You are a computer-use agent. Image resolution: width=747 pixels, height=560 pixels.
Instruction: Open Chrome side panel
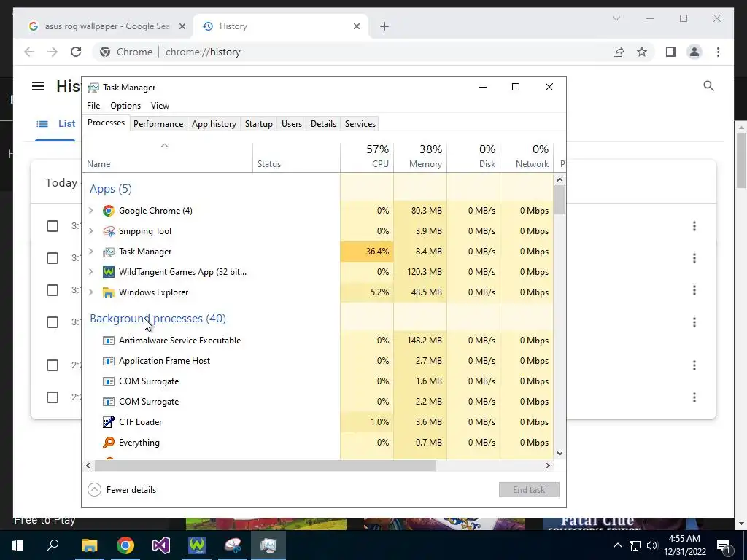coord(671,52)
